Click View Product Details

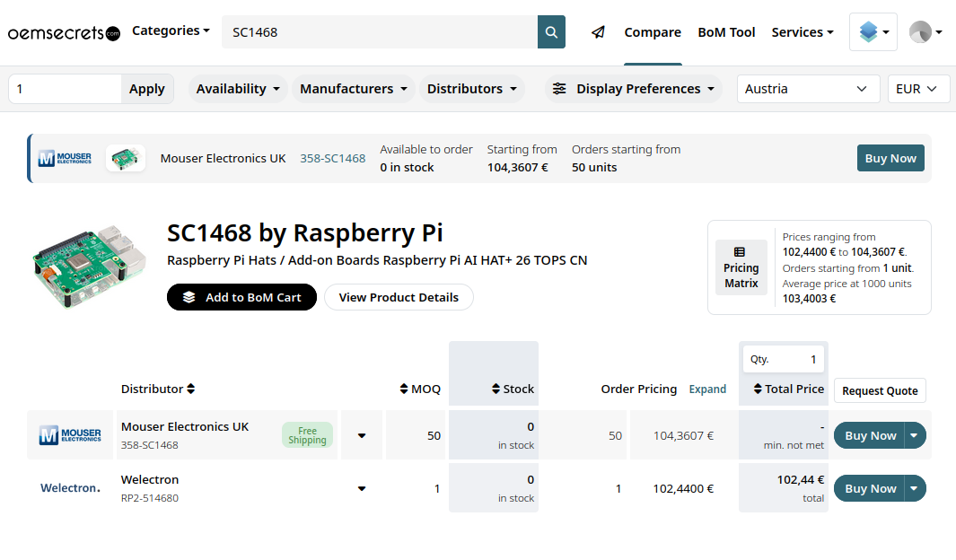[399, 297]
